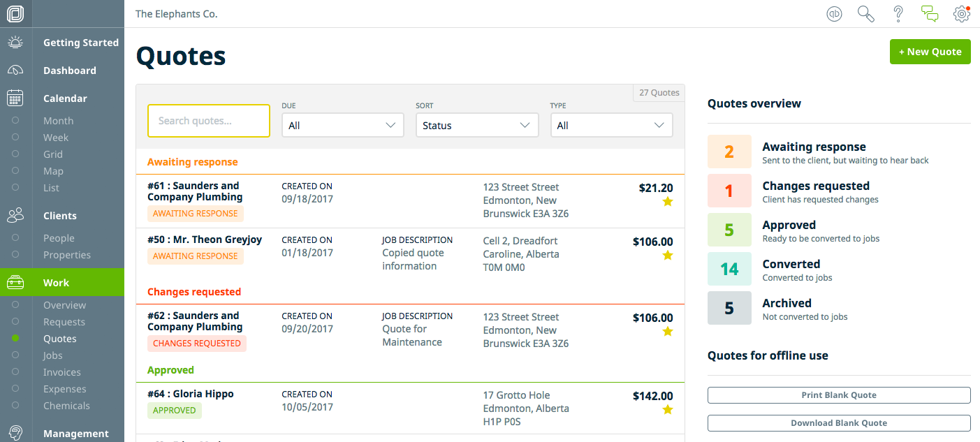Click the Clients people icon in sidebar
Screen dimensions: 980x442
(15, 216)
